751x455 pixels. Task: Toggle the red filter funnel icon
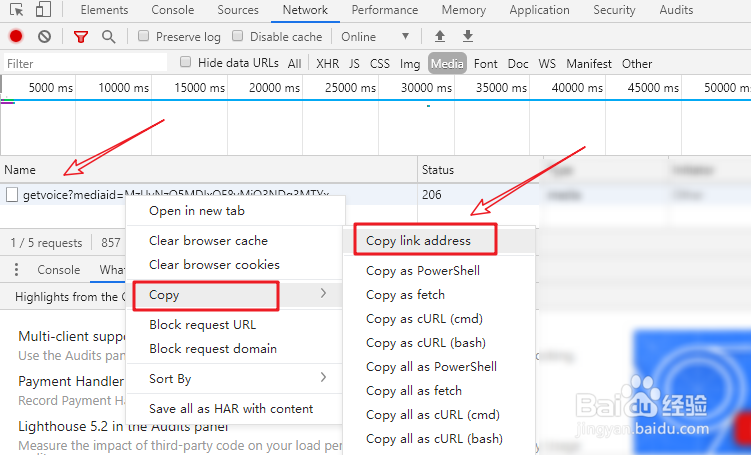[80, 37]
